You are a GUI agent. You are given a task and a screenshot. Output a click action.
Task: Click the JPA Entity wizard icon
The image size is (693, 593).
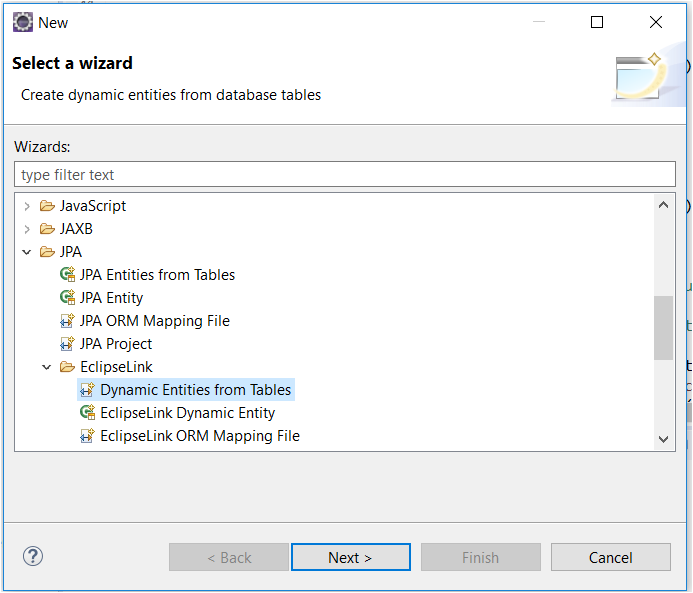(x=68, y=298)
